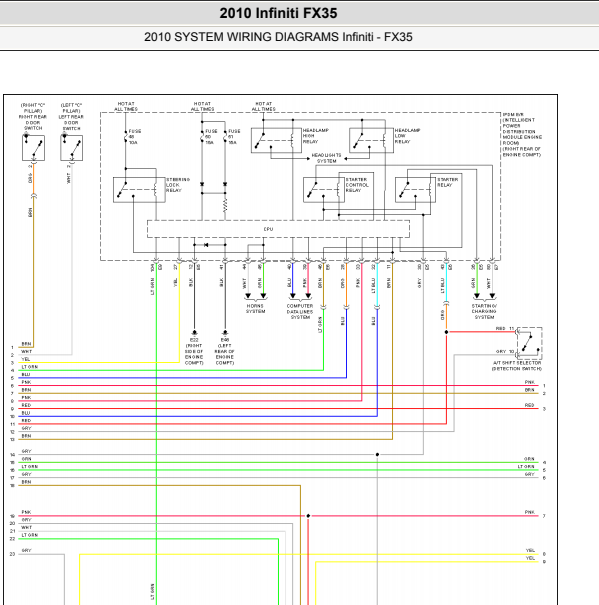
Task: Click the Starting/Charging System arrow connector
Action: 484,296
